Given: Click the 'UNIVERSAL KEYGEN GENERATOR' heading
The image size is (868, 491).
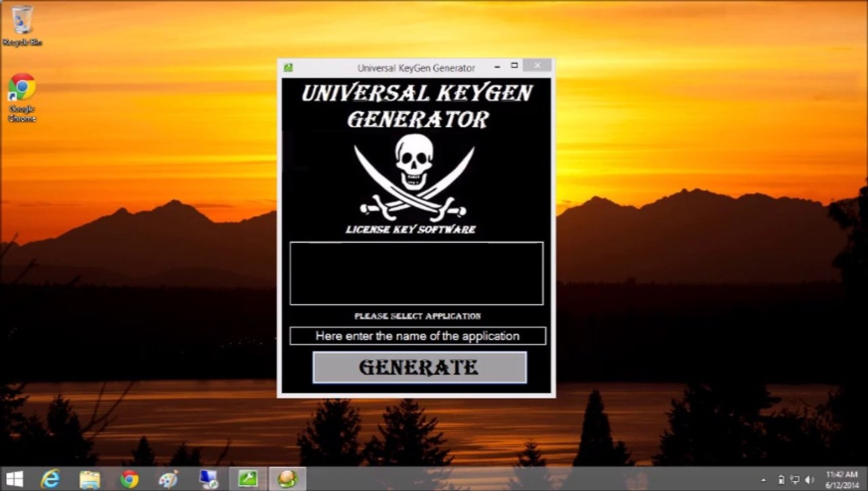Looking at the screenshot, I should point(417,106).
